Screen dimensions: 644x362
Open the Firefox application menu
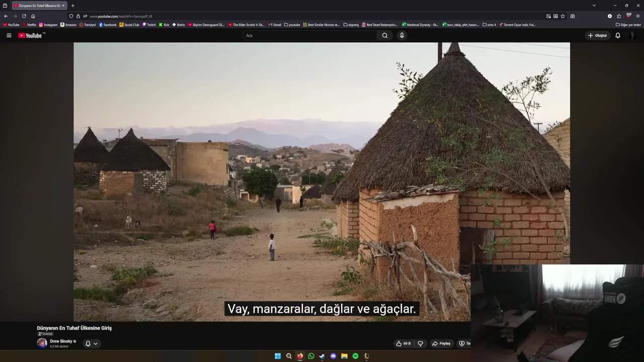click(x=637, y=16)
